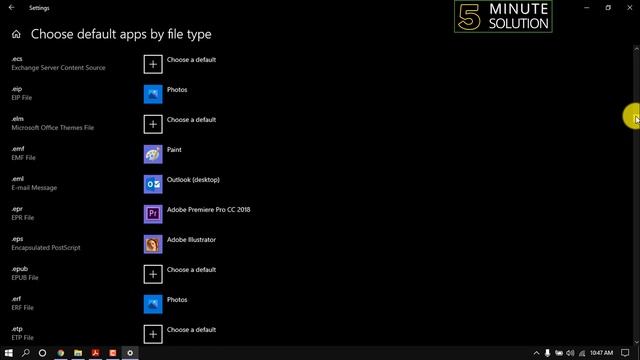Click 'Adobe Premiere Pro CC 2018' label
640x360 pixels.
pyautogui.click(x=209, y=210)
